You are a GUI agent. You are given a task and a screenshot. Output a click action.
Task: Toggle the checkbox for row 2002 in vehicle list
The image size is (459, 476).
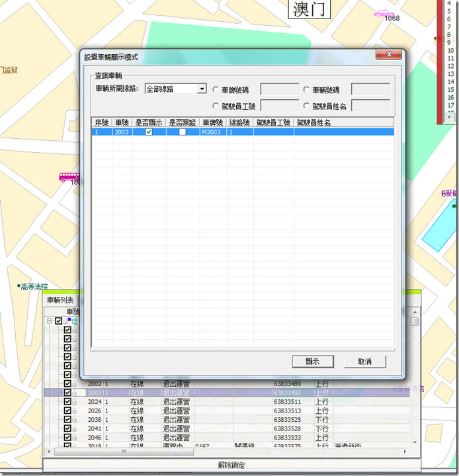(x=67, y=383)
